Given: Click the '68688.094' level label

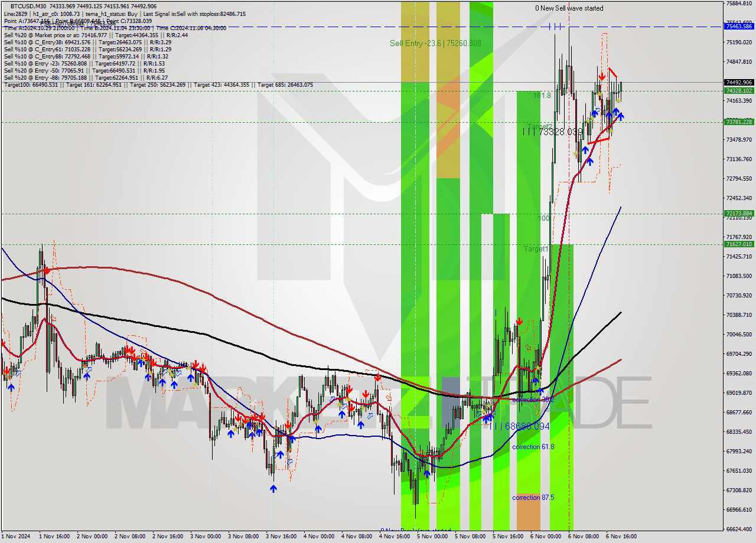Looking at the screenshot, I should [x=527, y=426].
